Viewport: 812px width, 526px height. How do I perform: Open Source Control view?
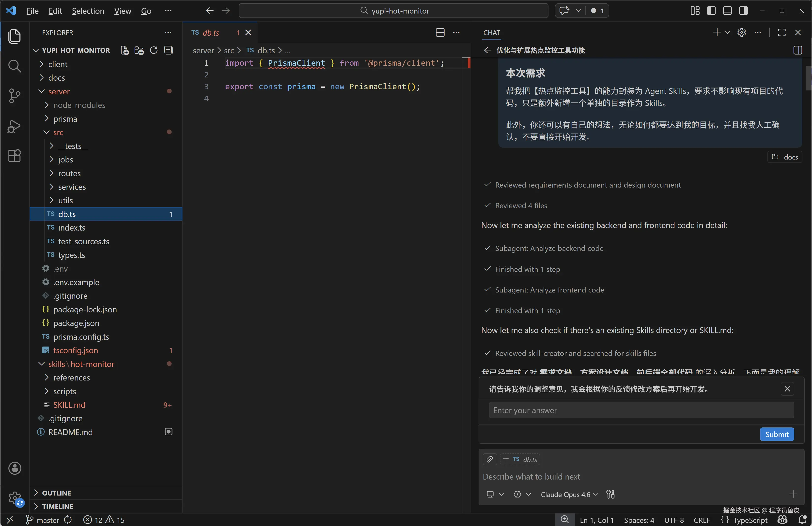tap(14, 96)
